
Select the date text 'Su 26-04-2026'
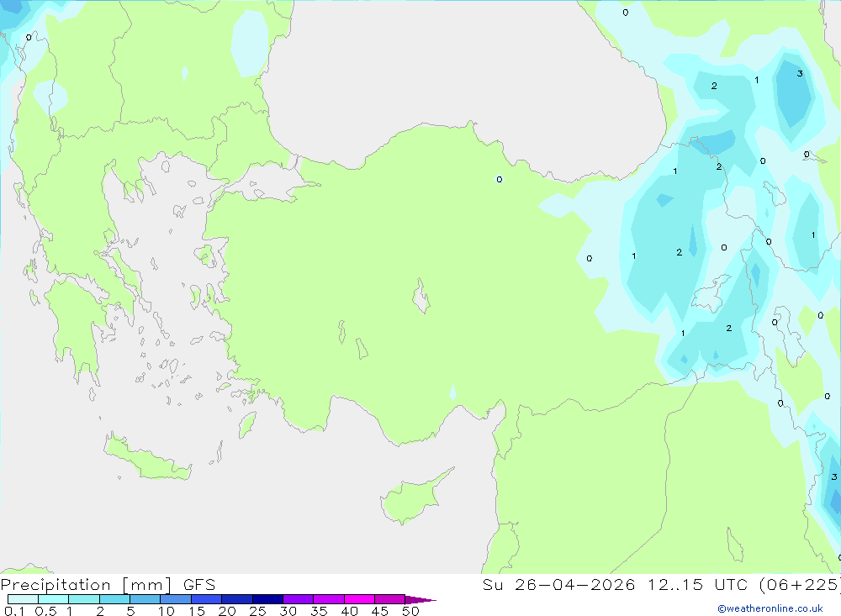click(559, 584)
